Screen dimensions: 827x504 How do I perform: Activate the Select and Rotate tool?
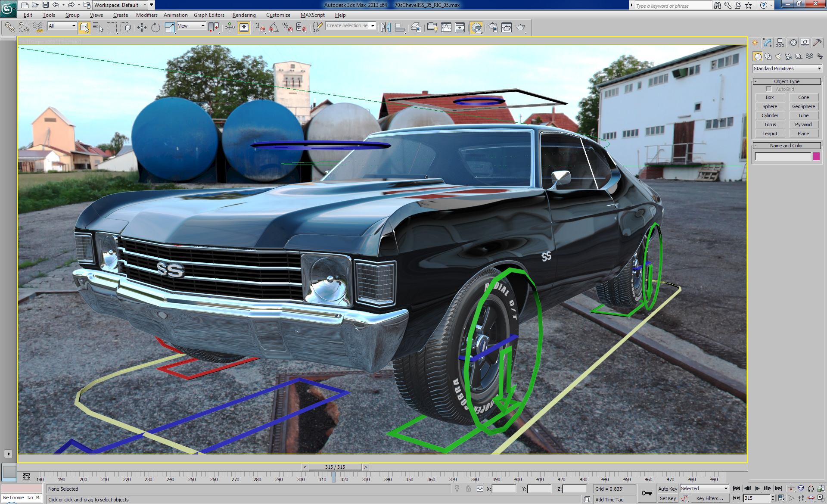pyautogui.click(x=155, y=27)
